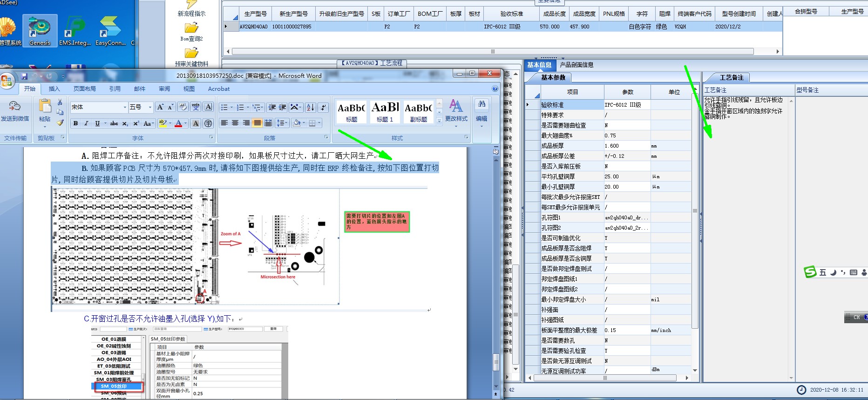
Task: Click the Word document vertical scrollbar
Action: click(496, 272)
